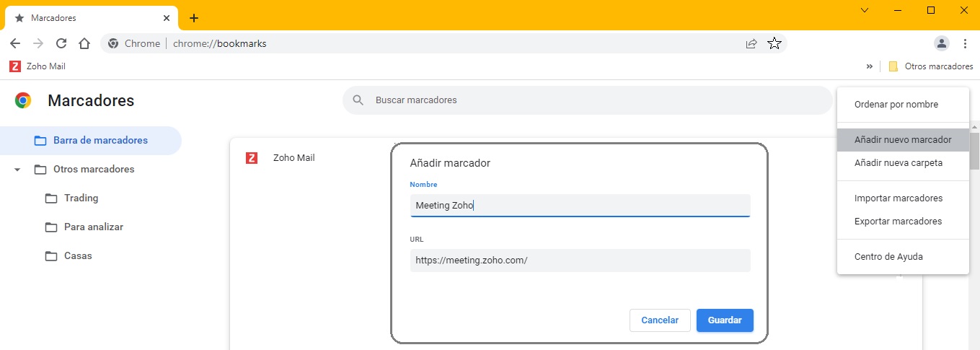The height and width of the screenshot is (350, 980).
Task: Bookmark this tab with the star icon
Action: click(x=774, y=43)
